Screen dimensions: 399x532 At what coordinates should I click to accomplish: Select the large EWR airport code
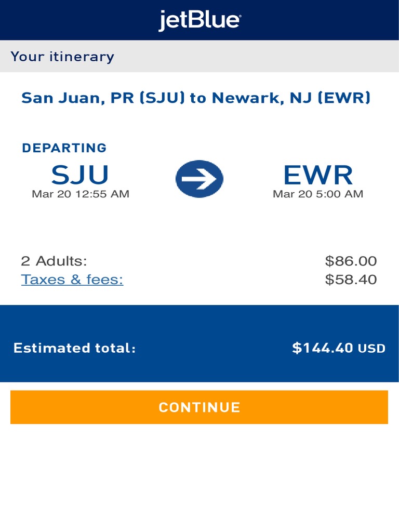(318, 175)
